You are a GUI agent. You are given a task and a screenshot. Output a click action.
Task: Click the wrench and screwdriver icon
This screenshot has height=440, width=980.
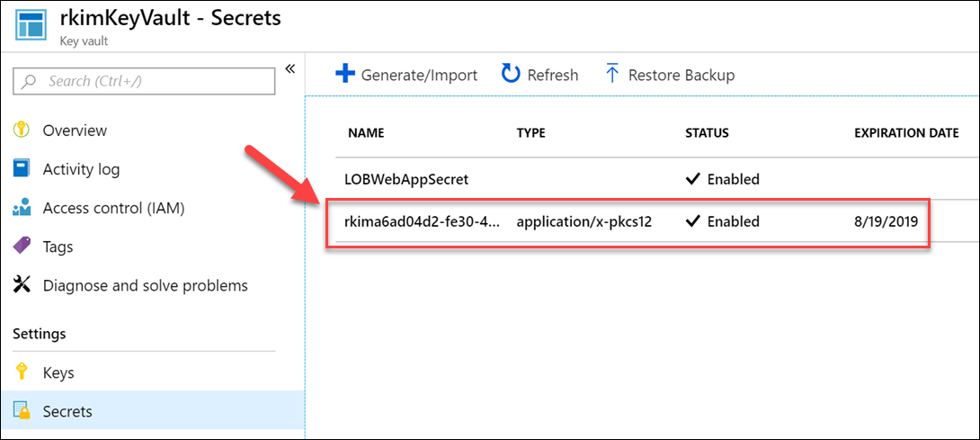point(22,286)
